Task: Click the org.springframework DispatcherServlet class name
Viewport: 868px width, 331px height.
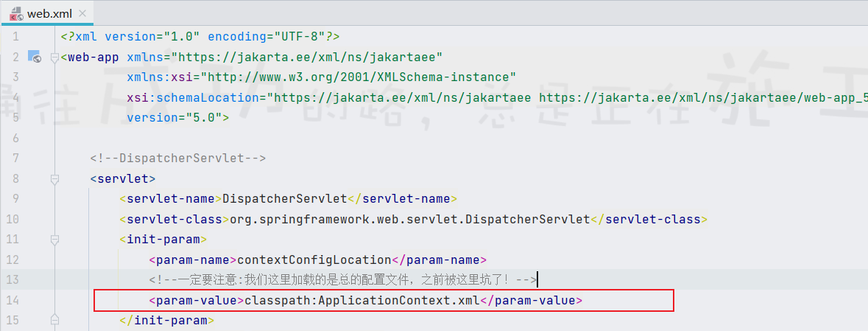Action: click(410, 219)
